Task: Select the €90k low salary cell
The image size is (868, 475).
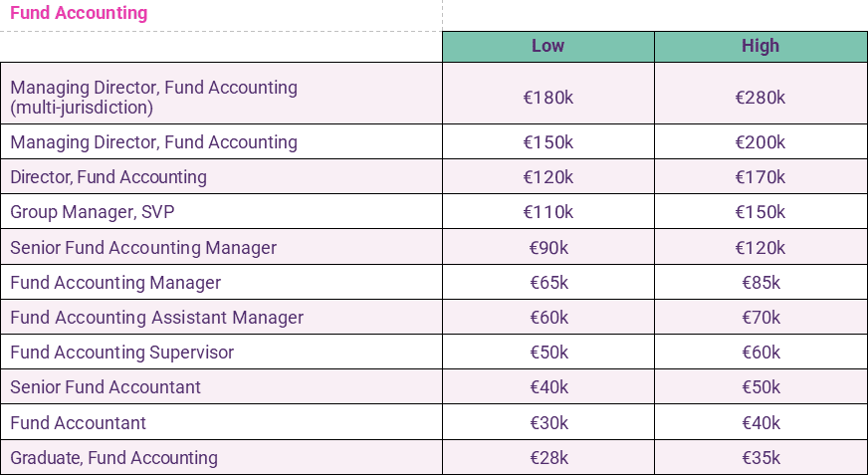Action: [x=547, y=247]
